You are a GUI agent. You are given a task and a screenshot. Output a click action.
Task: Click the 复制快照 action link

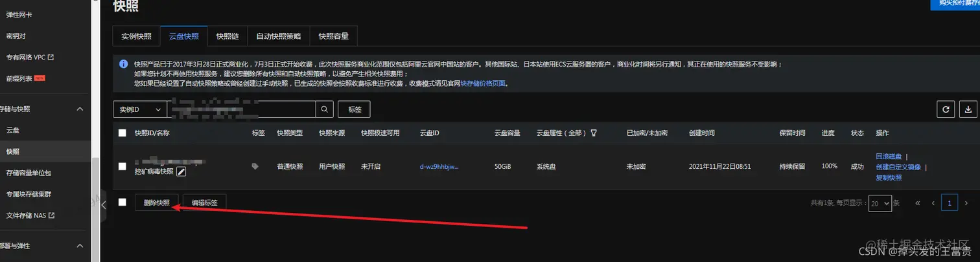[889, 177]
